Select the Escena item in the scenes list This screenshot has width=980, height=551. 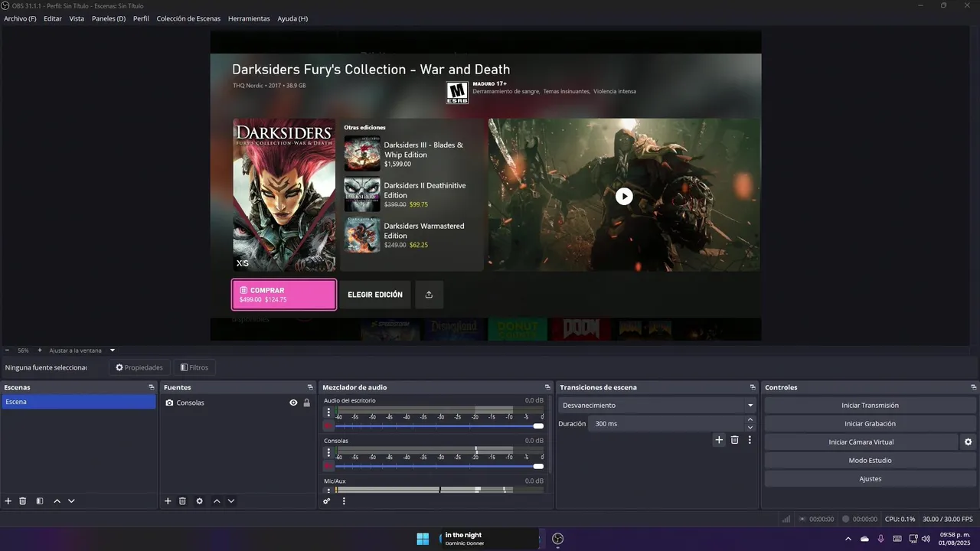79,402
